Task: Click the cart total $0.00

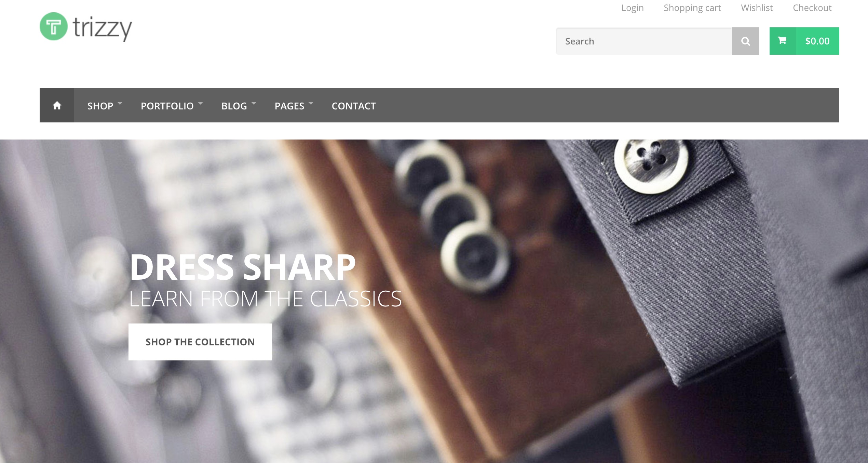Action: (817, 41)
